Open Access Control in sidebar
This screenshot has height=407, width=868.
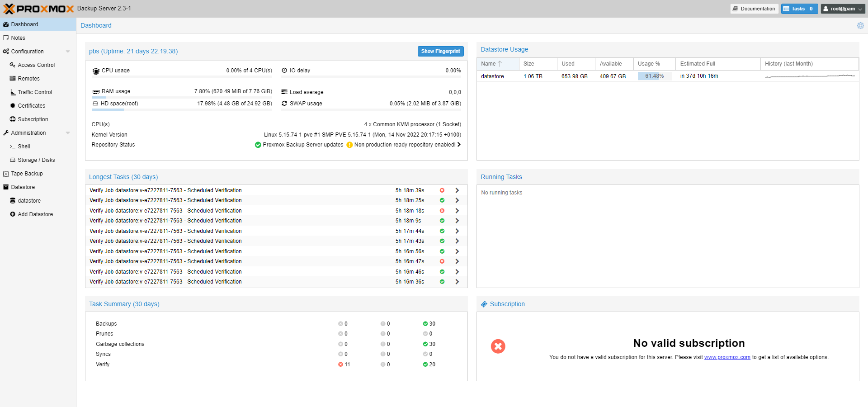[38, 65]
